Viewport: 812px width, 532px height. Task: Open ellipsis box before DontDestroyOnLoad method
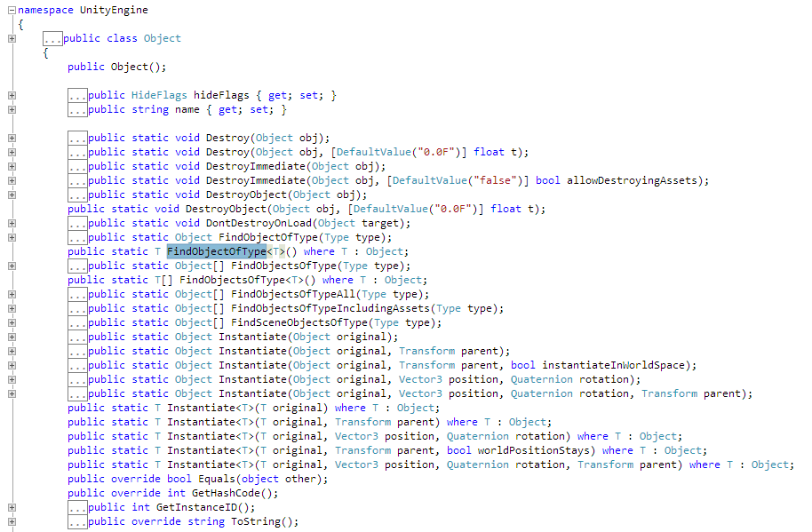point(77,224)
